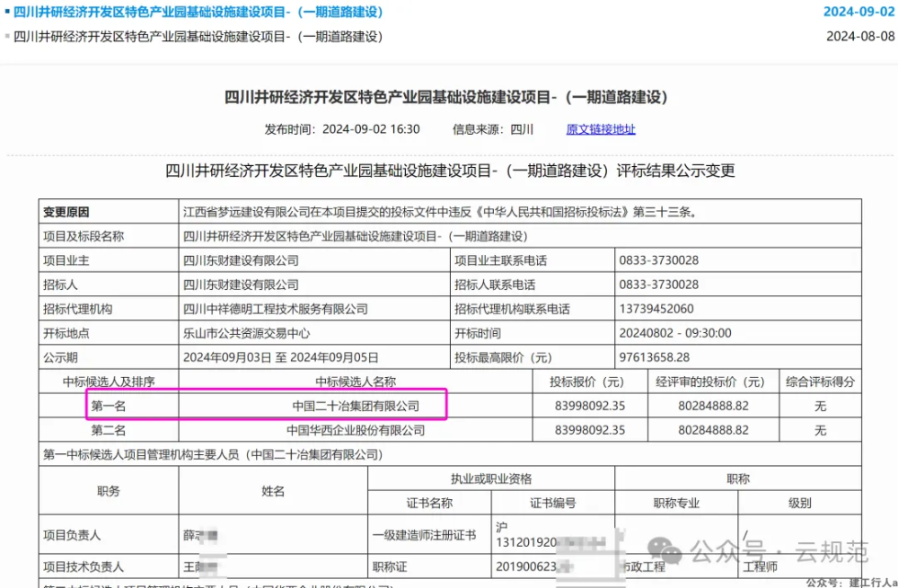Click 中国二十冶集团有限公司 in the 第一名 row
898x588 pixels.
point(356,407)
